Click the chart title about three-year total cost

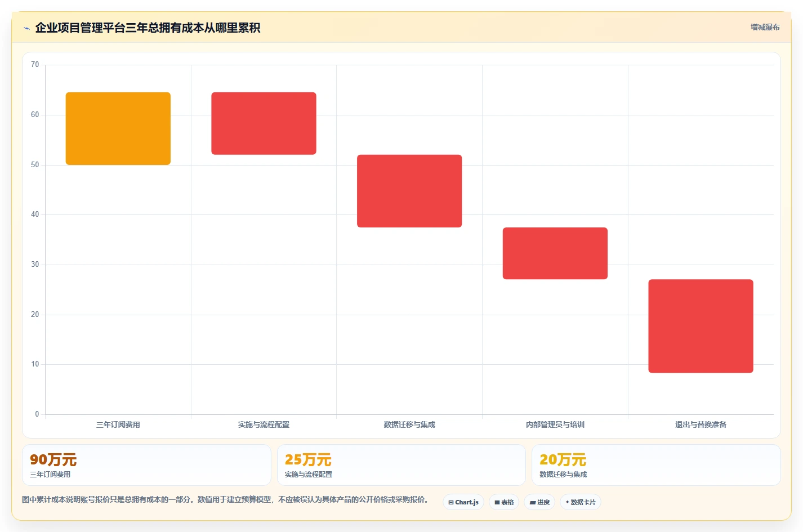[148, 28]
